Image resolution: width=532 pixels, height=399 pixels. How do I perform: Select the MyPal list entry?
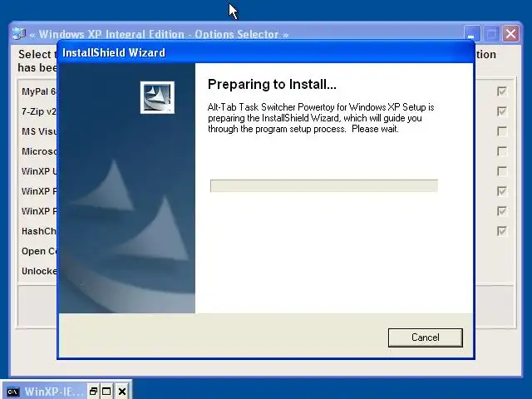point(39,91)
